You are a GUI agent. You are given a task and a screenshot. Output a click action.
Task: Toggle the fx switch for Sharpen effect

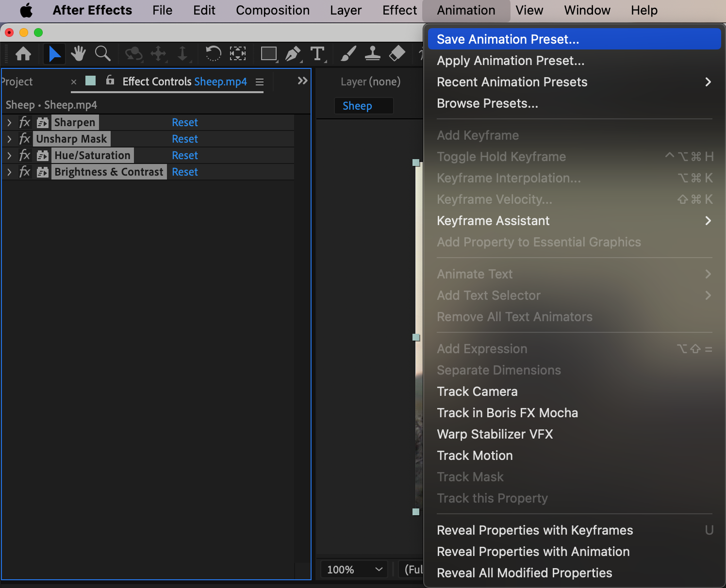24,122
